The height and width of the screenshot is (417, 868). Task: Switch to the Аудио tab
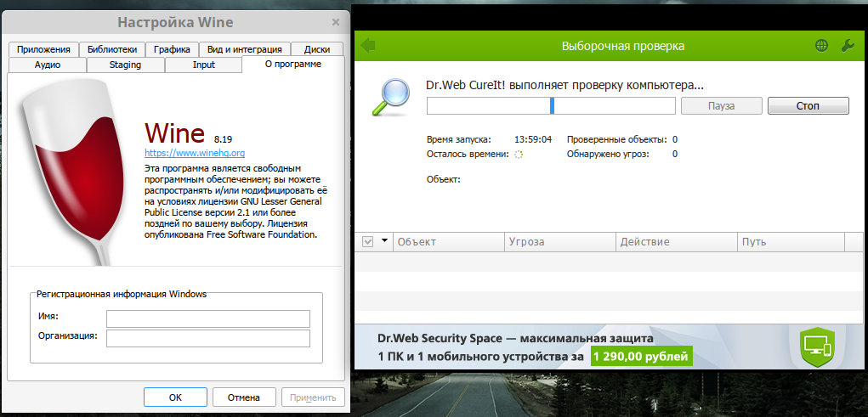tap(48, 64)
